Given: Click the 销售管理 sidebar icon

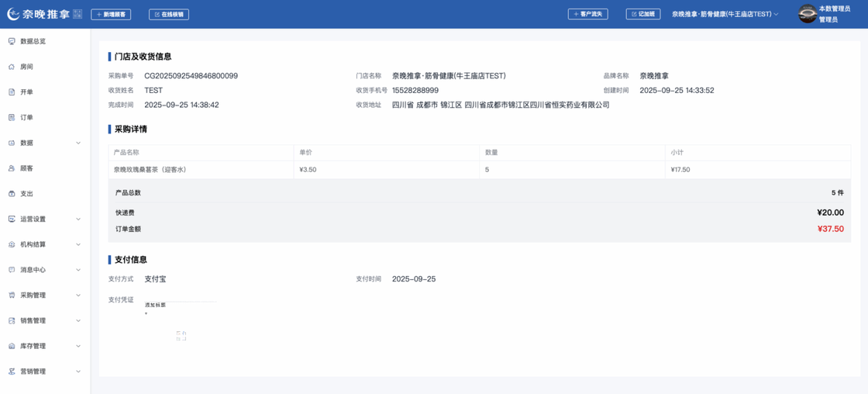Looking at the screenshot, I should click(12, 320).
